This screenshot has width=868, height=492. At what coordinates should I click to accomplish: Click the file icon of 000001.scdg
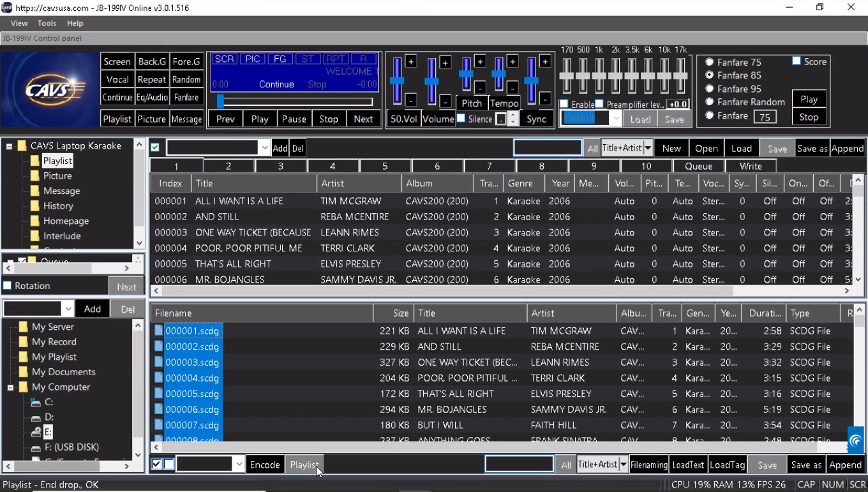pos(158,331)
